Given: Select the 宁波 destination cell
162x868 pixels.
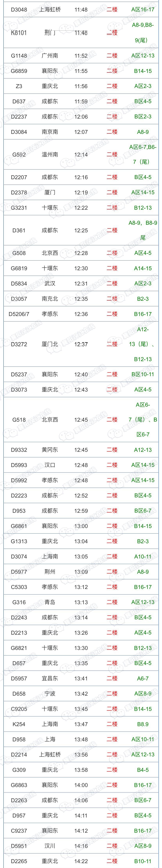Looking at the screenshot, I should (x=50, y=694).
